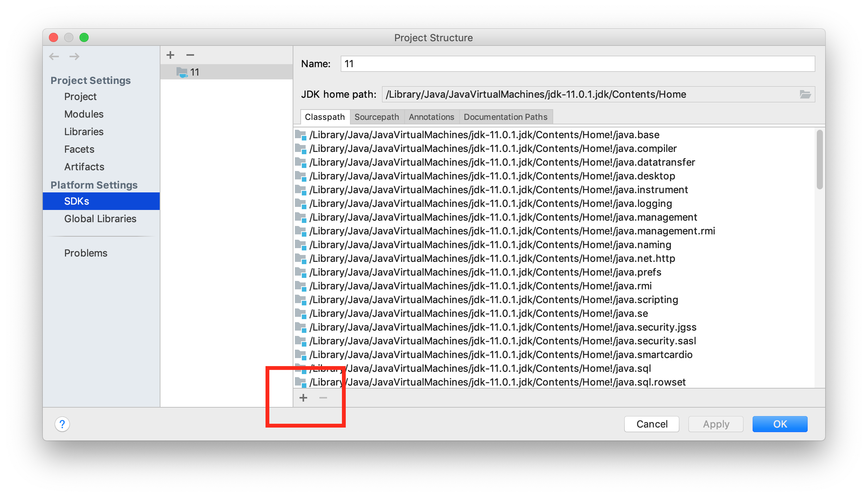Click the OK button to confirm
Image resolution: width=868 pixels, height=497 pixels.
click(x=780, y=423)
